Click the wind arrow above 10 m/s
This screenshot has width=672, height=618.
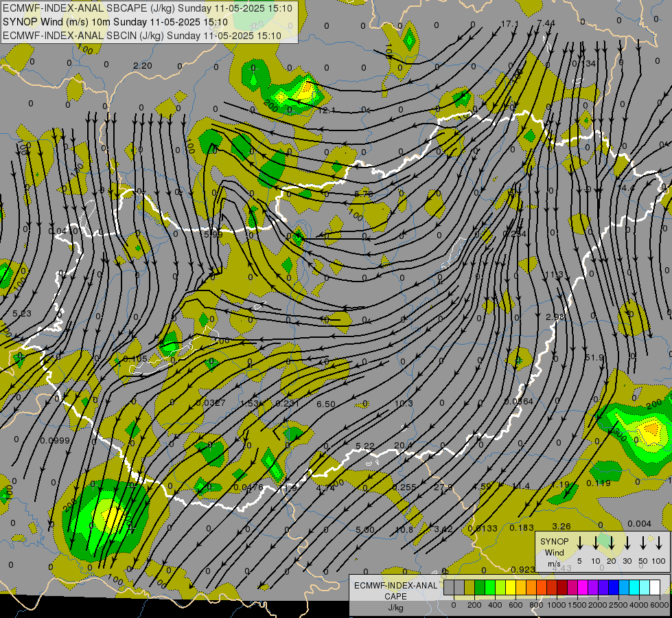(x=596, y=543)
